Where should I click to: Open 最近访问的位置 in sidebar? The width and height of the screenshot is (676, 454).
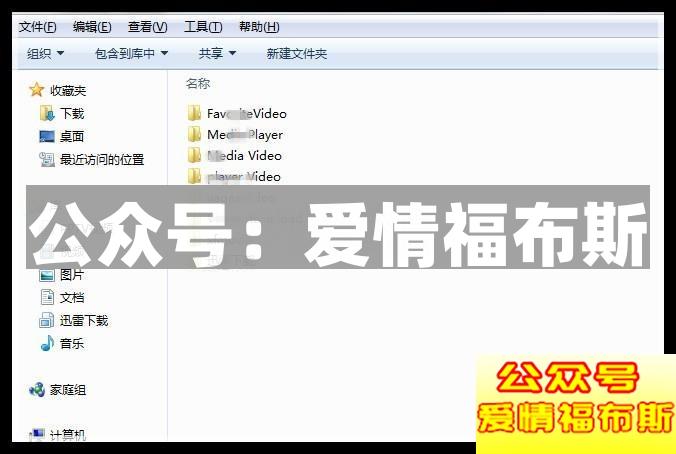(x=102, y=160)
